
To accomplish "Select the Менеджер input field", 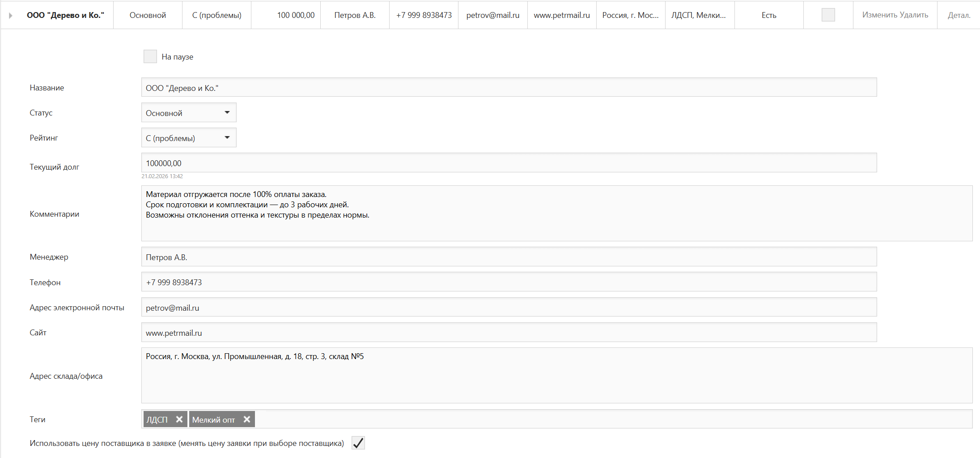I will pyautogui.click(x=509, y=257).
